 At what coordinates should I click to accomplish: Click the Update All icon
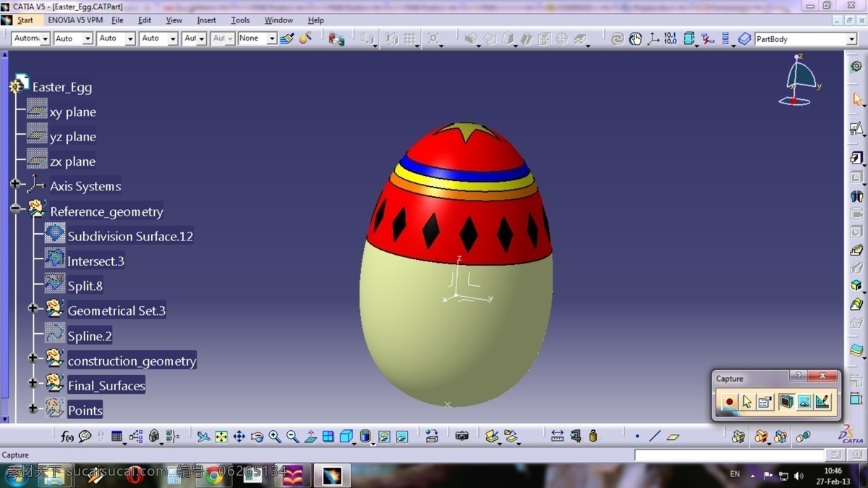[x=617, y=38]
